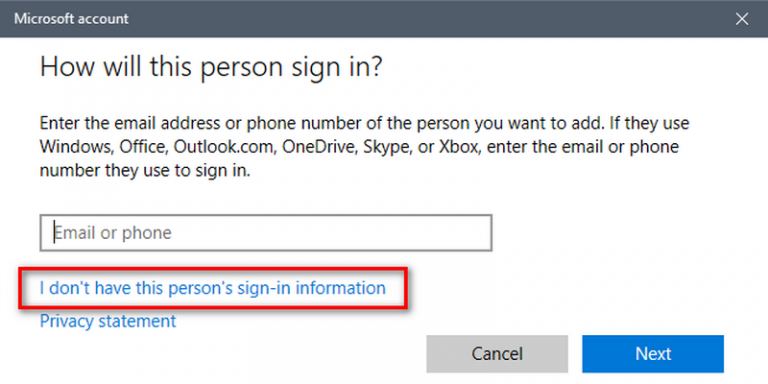Click the Email or phone field
The width and height of the screenshot is (768, 384).
pyautogui.click(x=266, y=233)
